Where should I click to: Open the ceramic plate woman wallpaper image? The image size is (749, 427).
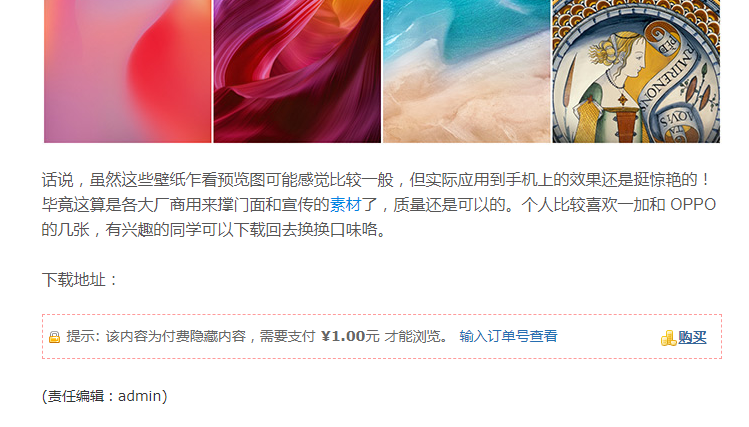(636, 71)
